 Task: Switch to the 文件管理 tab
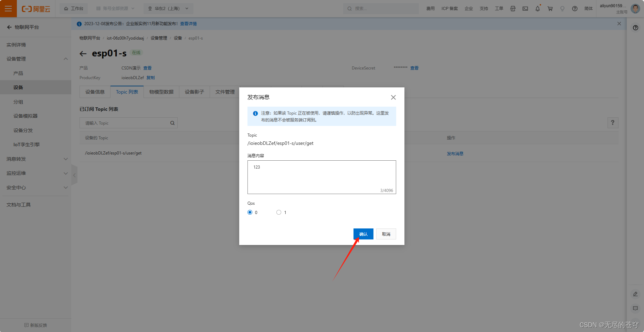[225, 92]
